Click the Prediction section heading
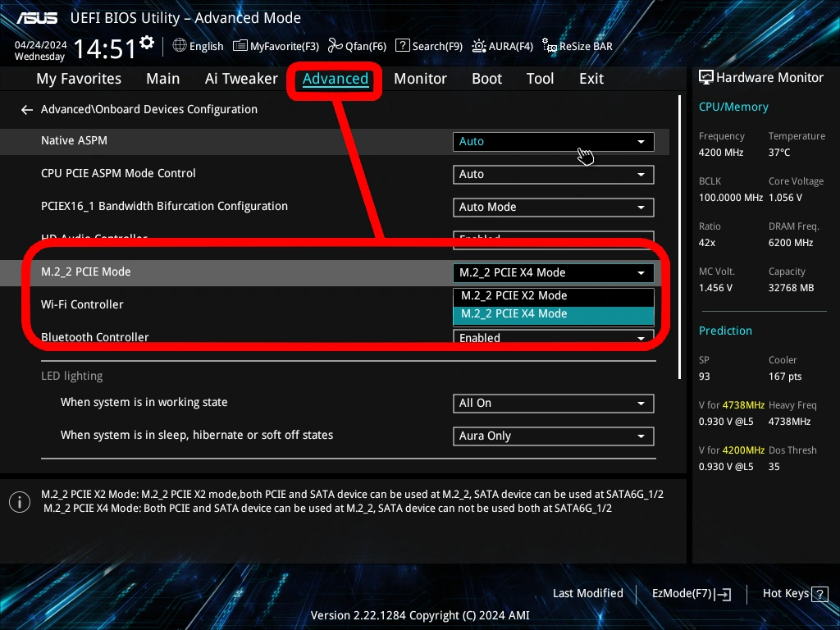This screenshot has height=630, width=840. click(725, 331)
